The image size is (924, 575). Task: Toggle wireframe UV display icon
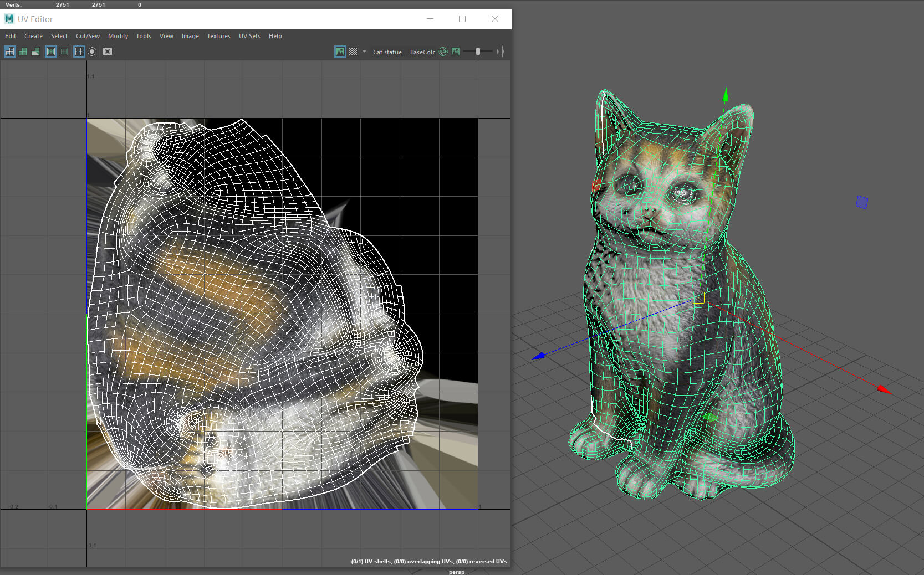tap(10, 52)
